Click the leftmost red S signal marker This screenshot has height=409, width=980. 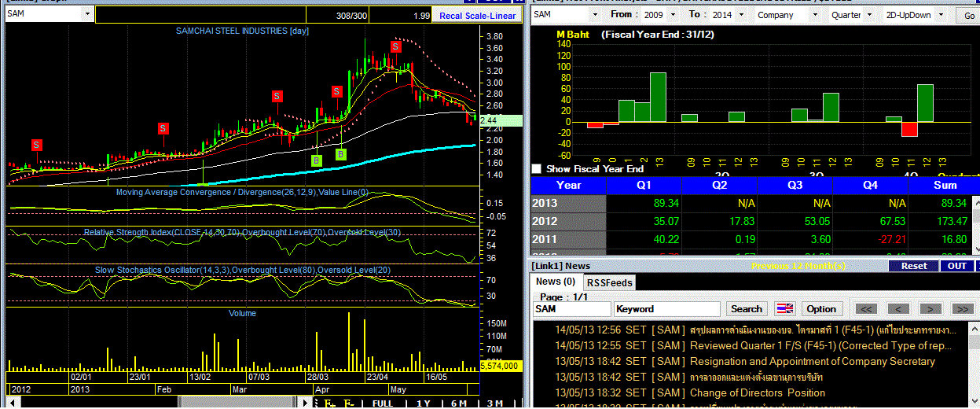tap(36, 145)
